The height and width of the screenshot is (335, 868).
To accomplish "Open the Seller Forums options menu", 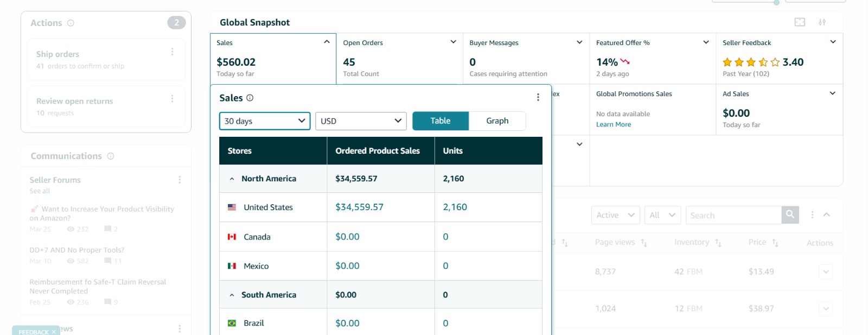I will tap(180, 180).
